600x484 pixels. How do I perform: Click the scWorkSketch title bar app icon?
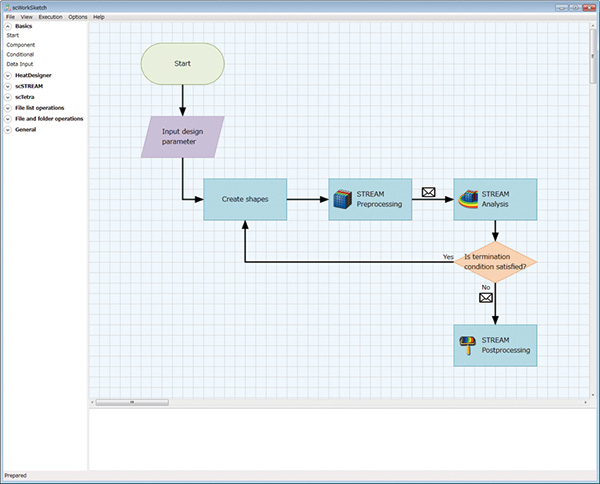[8, 7]
